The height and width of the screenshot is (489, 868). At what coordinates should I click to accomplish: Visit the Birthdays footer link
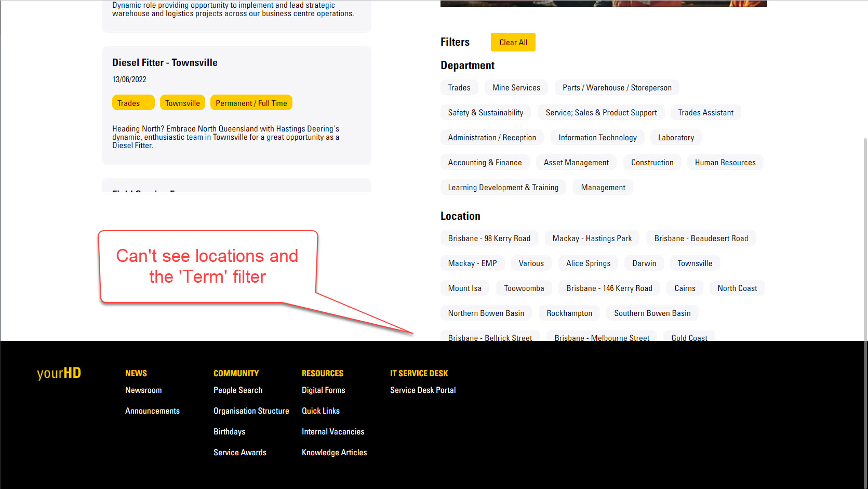click(229, 432)
